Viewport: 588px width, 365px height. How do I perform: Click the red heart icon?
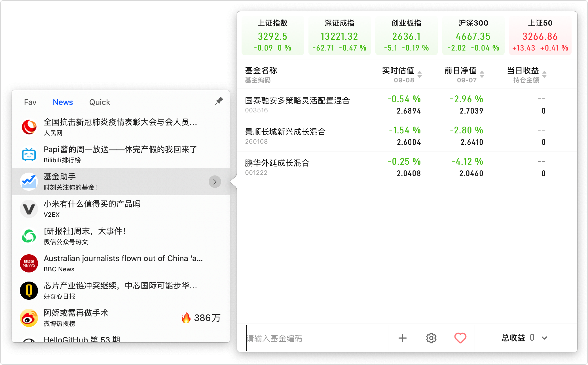(x=460, y=338)
